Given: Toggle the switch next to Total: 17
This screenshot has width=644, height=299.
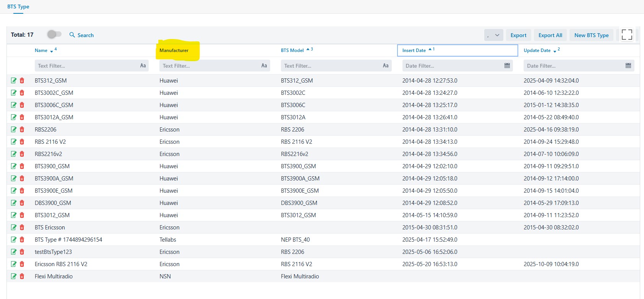Looking at the screenshot, I should 54,34.
